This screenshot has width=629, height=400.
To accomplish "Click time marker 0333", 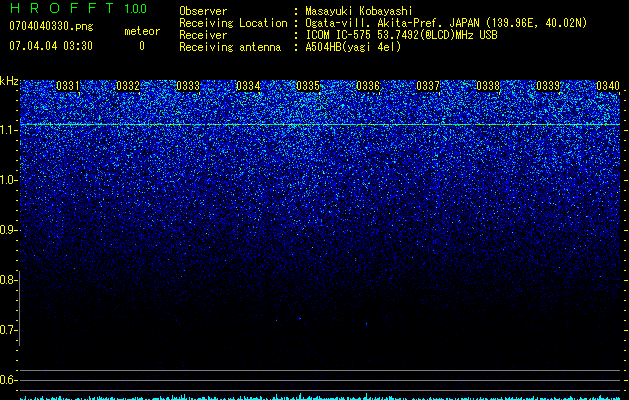I will (x=188, y=86).
